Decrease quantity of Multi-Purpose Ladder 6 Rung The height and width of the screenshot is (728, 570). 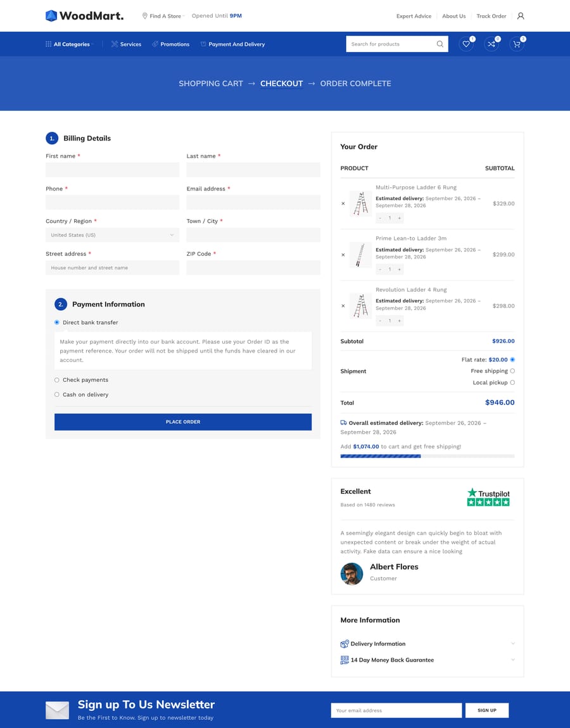[x=380, y=218]
